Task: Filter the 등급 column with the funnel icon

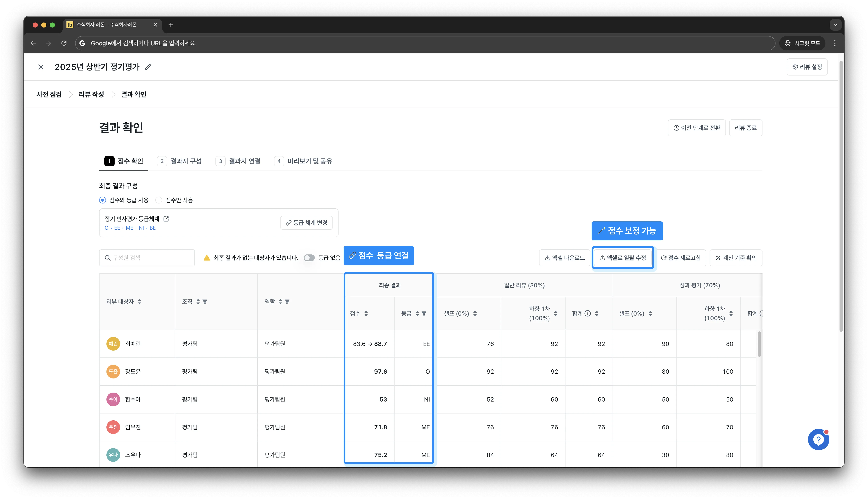Action: [424, 313]
